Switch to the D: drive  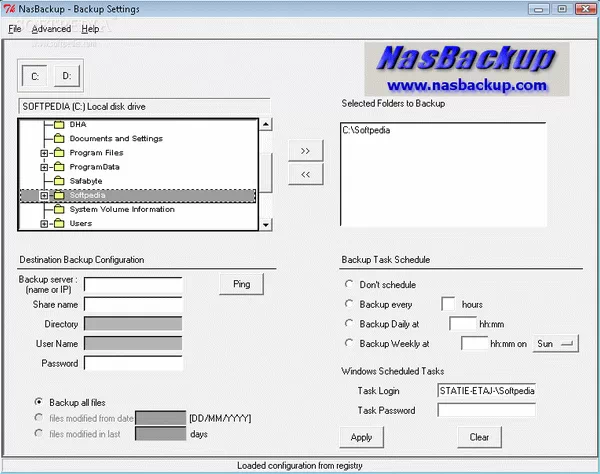pyautogui.click(x=67, y=76)
